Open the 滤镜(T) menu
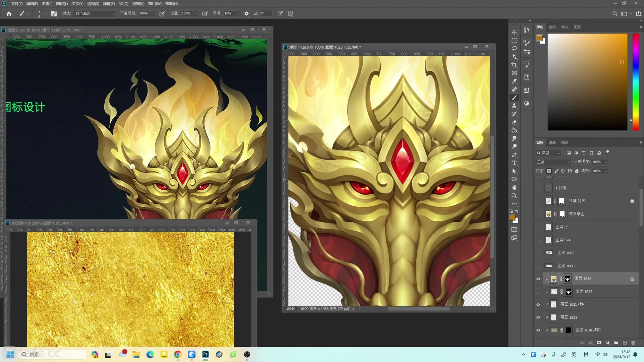The image size is (644, 362). (109, 4)
